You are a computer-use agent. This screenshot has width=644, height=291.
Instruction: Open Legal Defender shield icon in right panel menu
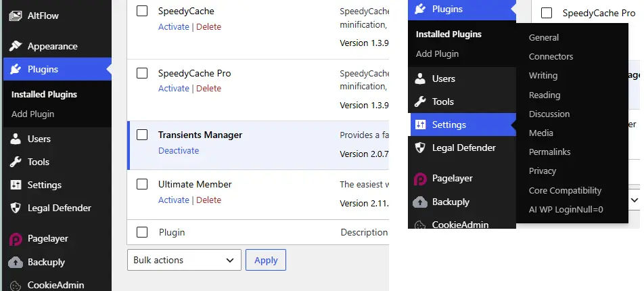(x=420, y=148)
